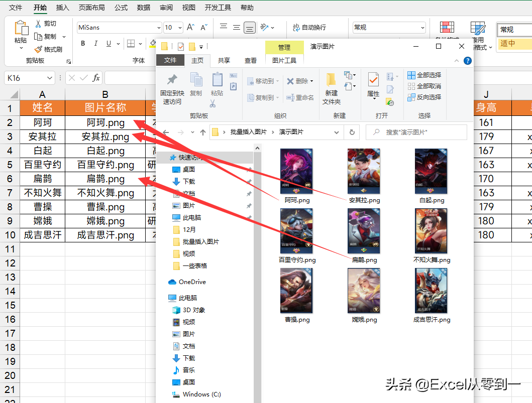Click the 属性 properties icon in Explorer
This screenshot has height=403, width=532.
[x=373, y=80]
